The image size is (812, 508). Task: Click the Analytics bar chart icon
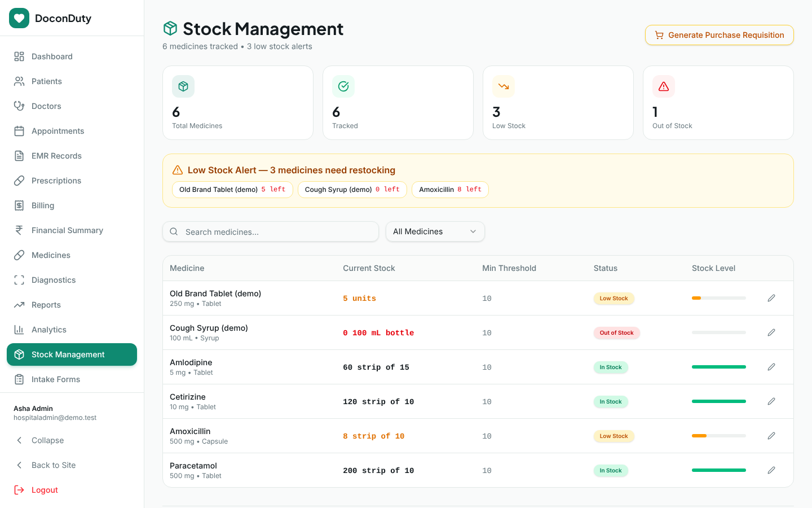pyautogui.click(x=19, y=330)
